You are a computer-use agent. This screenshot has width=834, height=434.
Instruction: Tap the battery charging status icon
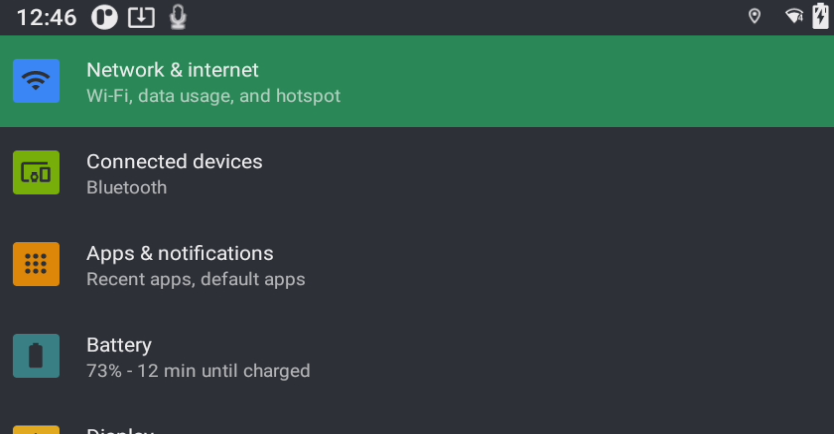(x=820, y=16)
